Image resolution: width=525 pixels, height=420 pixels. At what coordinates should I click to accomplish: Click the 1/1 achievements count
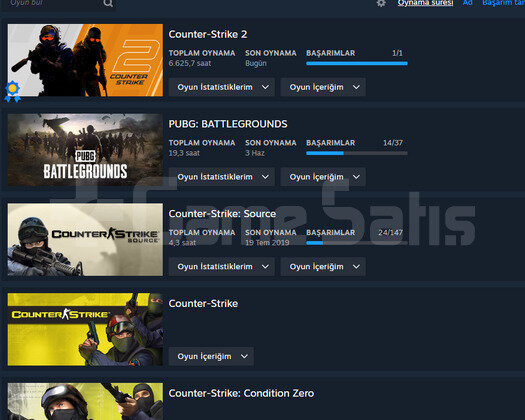point(397,53)
